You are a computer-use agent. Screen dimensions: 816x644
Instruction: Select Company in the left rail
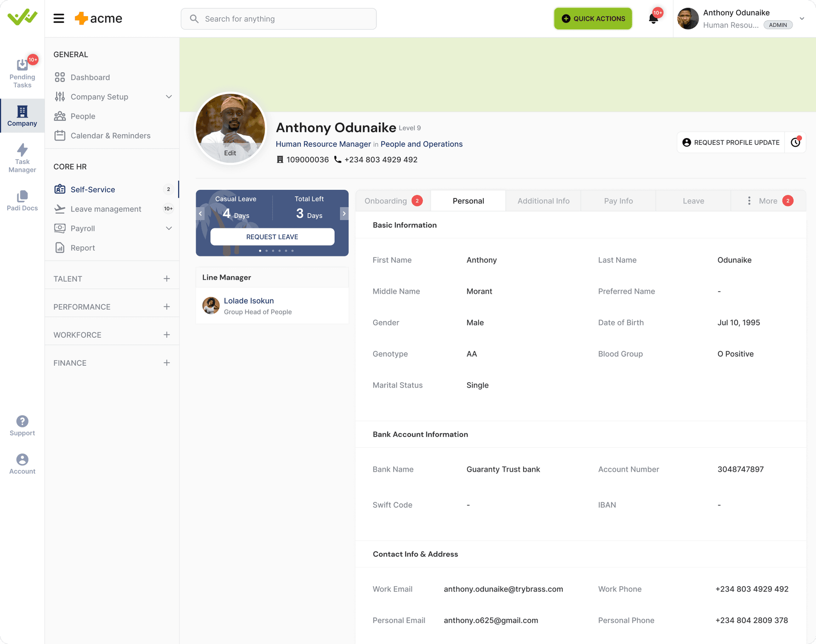(22, 116)
